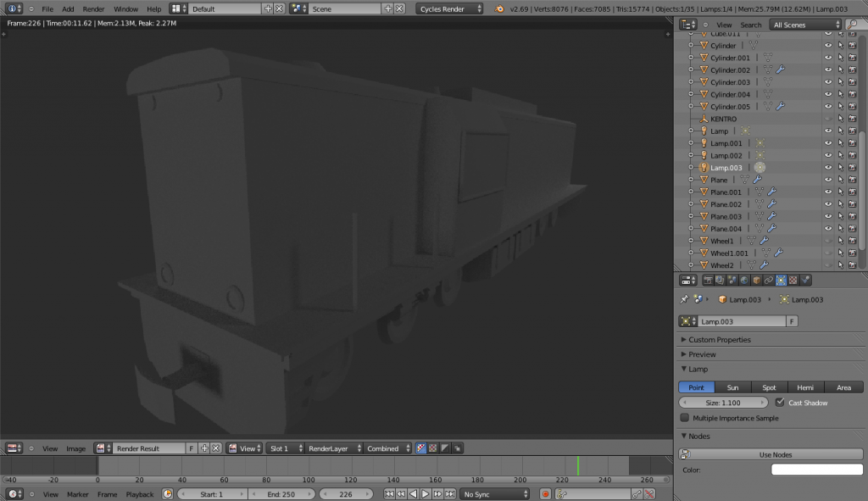Open the All Scenes outliner display dropdown

[806, 25]
